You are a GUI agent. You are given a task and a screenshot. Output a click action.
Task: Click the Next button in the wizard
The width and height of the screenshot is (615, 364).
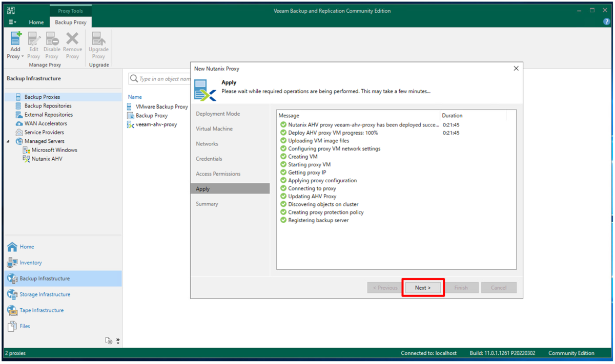point(423,288)
